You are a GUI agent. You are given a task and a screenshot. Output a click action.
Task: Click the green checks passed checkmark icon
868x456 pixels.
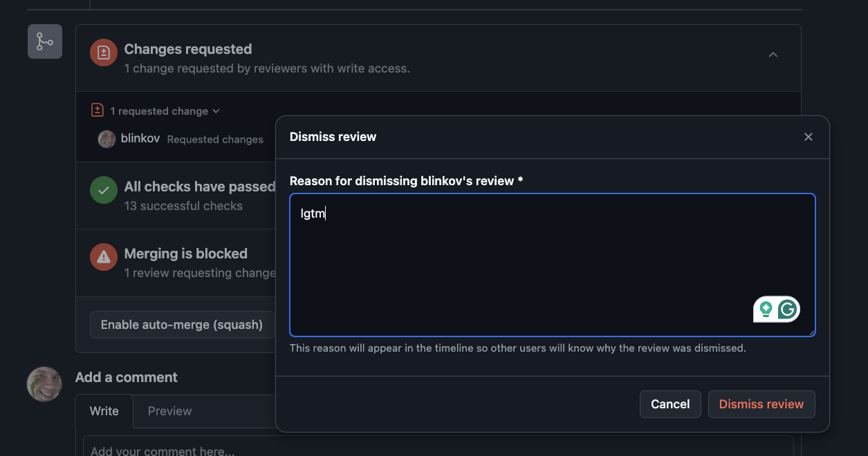tap(102, 189)
